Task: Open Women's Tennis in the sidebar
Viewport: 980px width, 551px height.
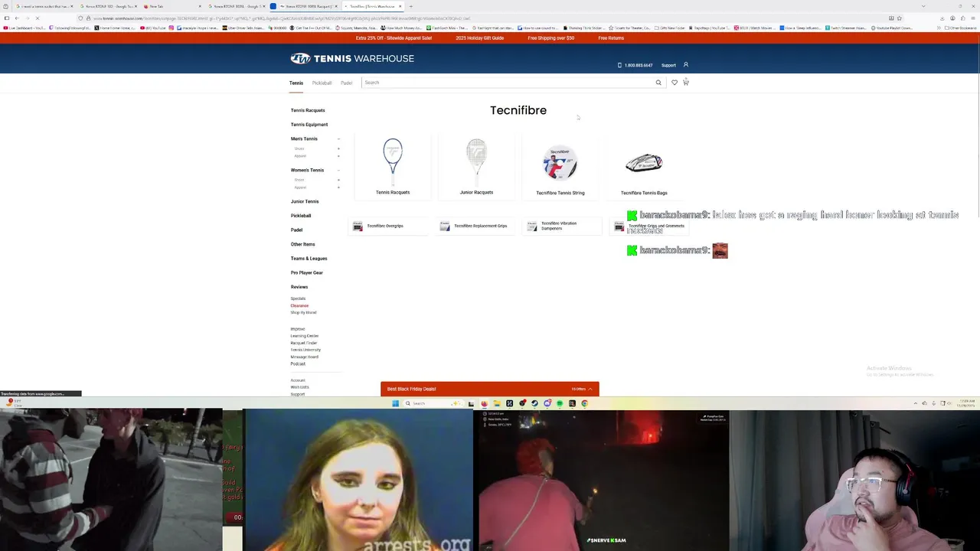Action: (307, 170)
